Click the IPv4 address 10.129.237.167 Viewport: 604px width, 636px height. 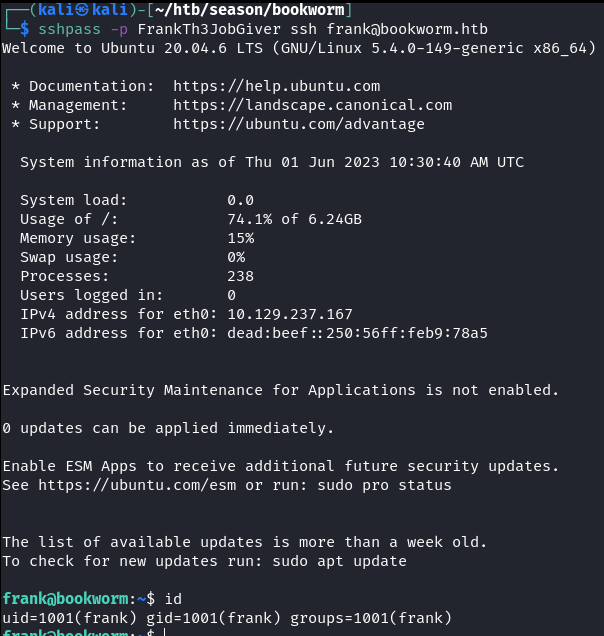click(289, 314)
